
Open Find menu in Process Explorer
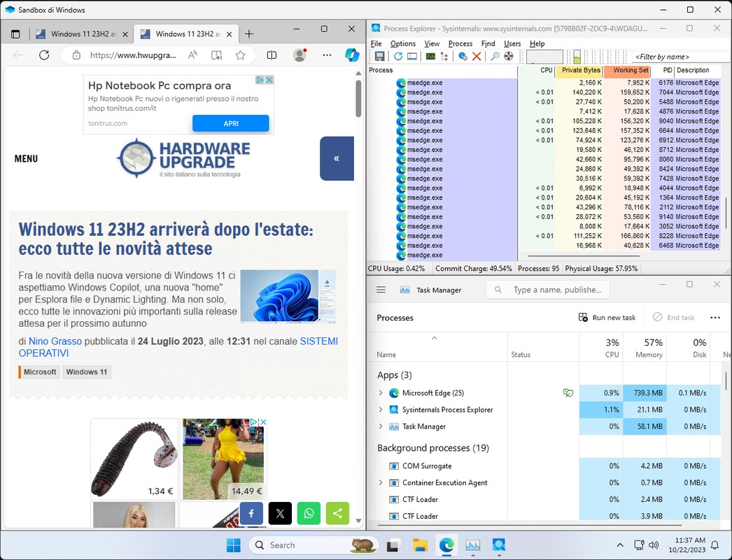(x=488, y=43)
